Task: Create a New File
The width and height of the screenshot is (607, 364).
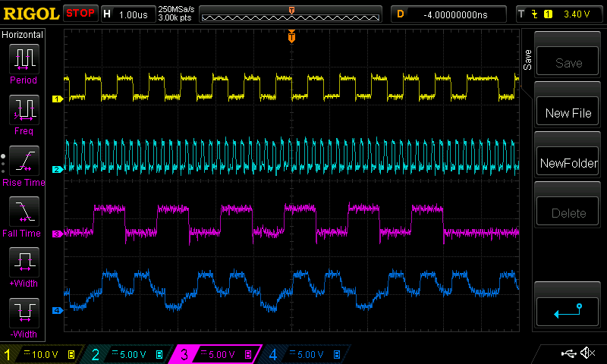Action: 568,111
